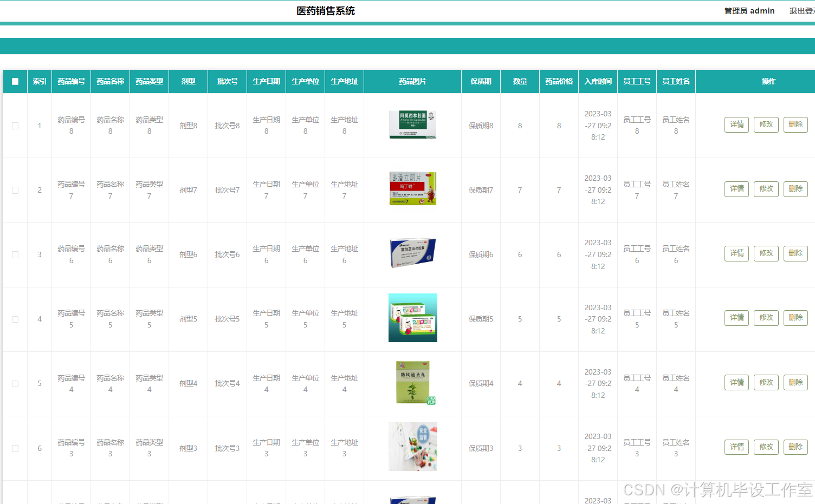Toggle the select-all checkbox in table header
Image resolution: width=815 pixels, height=504 pixels.
click(x=15, y=82)
